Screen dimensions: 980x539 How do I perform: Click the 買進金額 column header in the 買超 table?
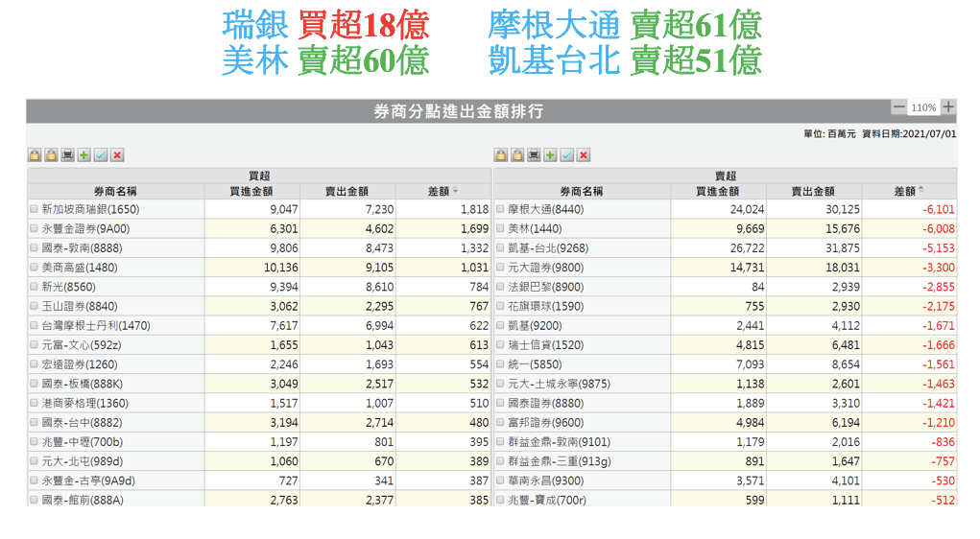point(251,192)
